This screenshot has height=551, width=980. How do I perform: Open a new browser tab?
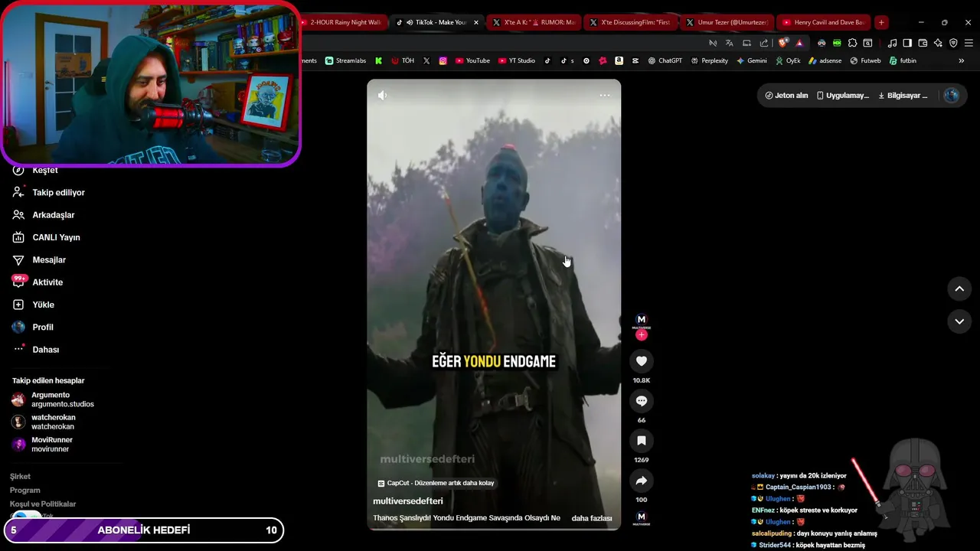click(x=881, y=23)
